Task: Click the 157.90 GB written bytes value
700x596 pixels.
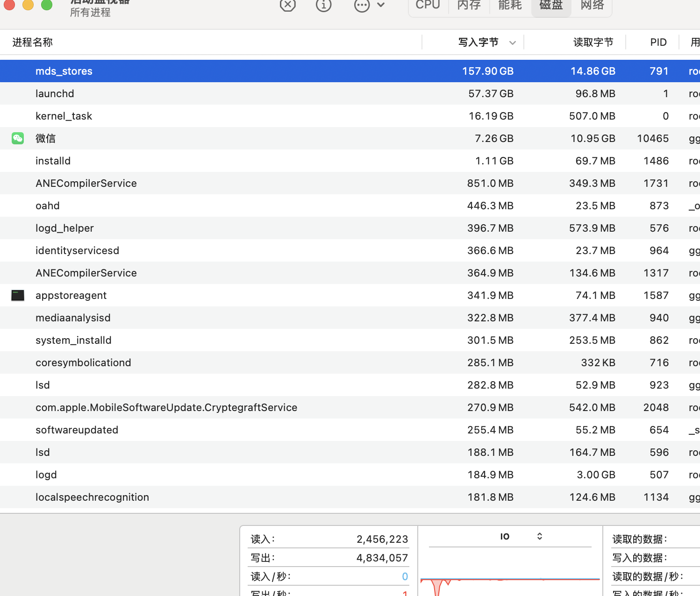Action: [488, 71]
